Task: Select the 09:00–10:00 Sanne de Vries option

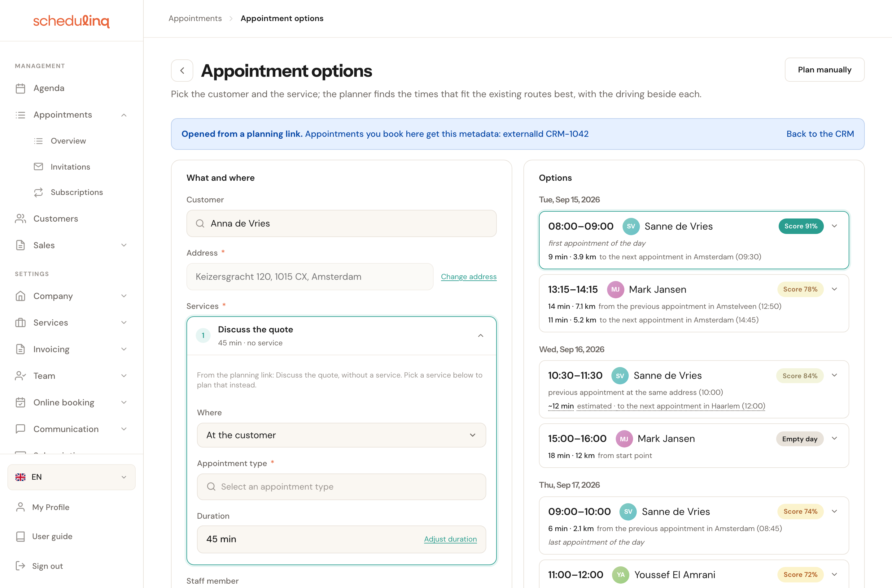Action: (693, 525)
